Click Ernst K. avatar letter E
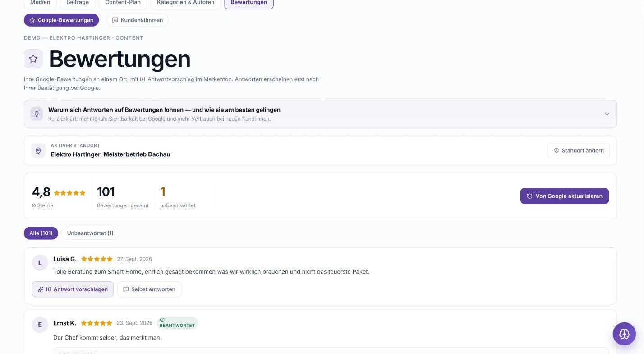The image size is (644, 354). tap(40, 325)
